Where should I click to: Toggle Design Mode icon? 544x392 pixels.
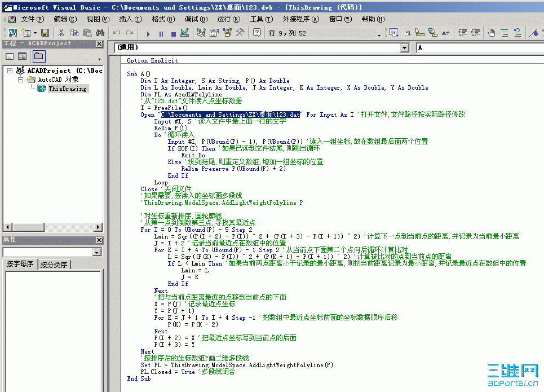pyautogui.click(x=185, y=33)
